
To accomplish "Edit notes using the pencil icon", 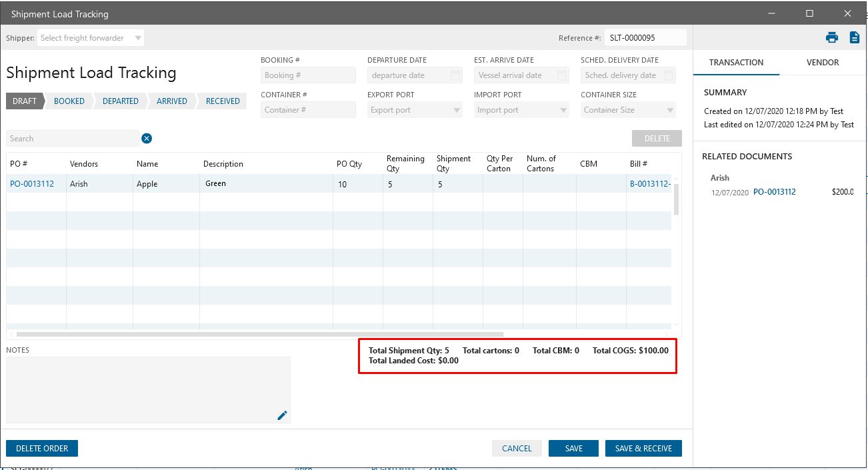I will click(x=282, y=415).
